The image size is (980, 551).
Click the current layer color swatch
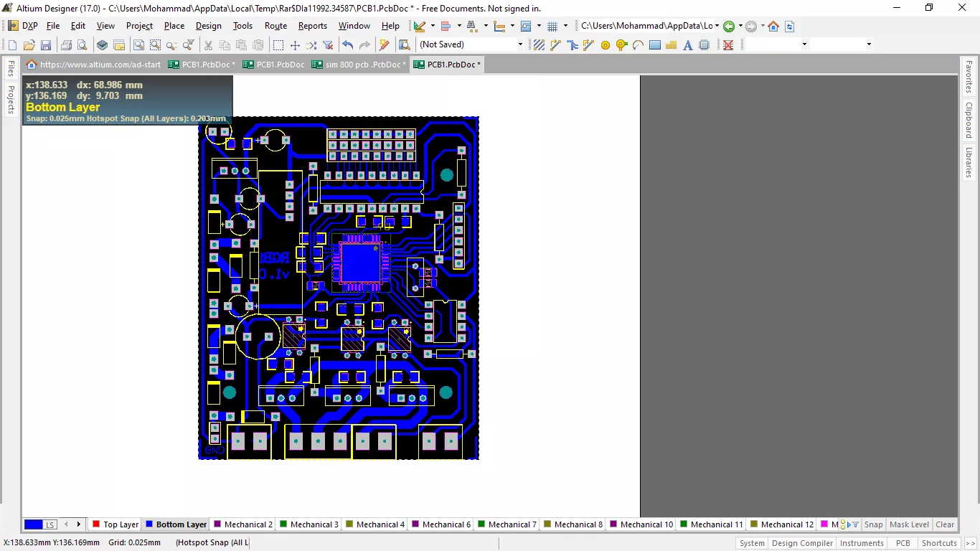34,524
